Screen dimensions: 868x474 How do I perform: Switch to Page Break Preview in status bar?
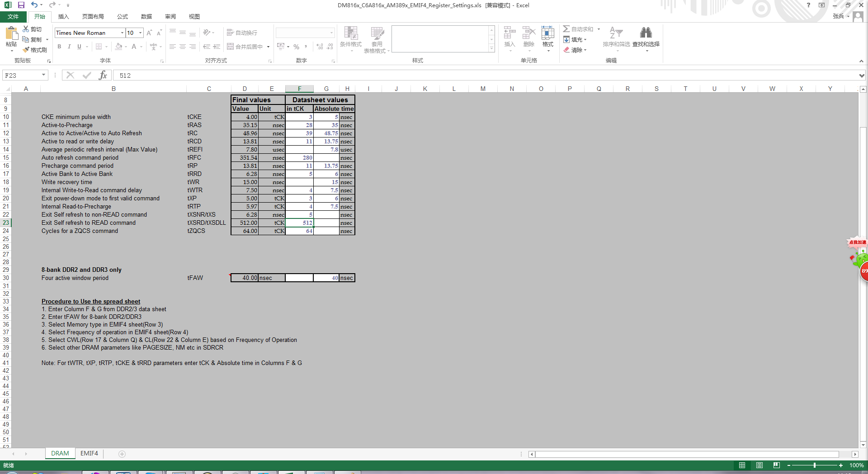click(776, 465)
